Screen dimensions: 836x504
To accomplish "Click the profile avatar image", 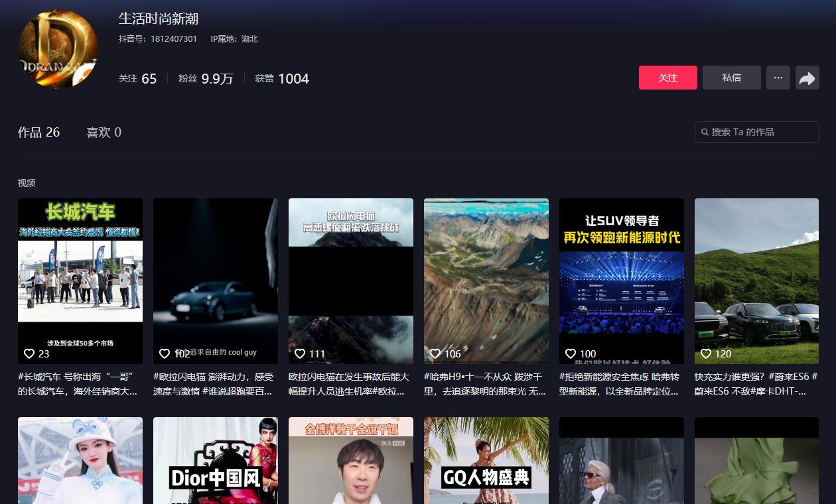I will pos(58,49).
